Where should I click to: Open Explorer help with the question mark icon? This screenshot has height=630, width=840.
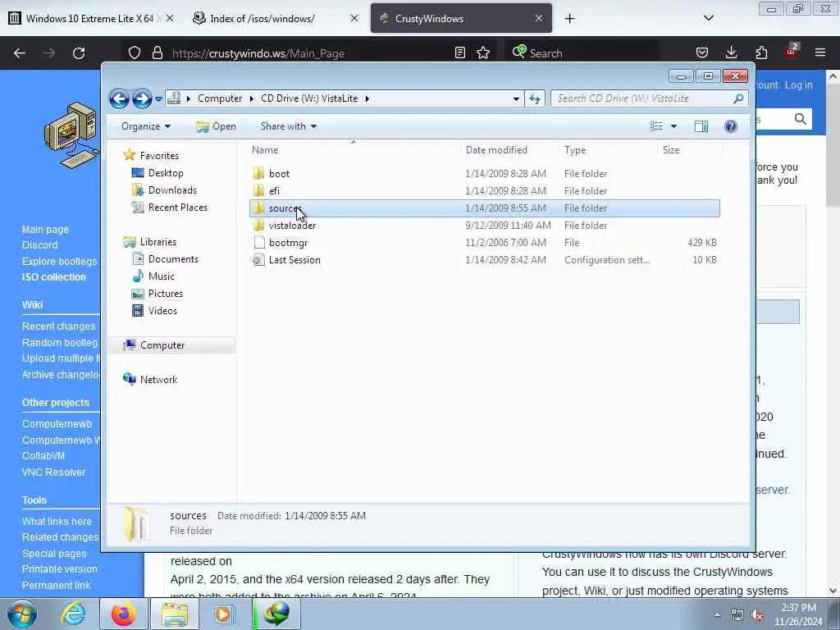pyautogui.click(x=730, y=126)
